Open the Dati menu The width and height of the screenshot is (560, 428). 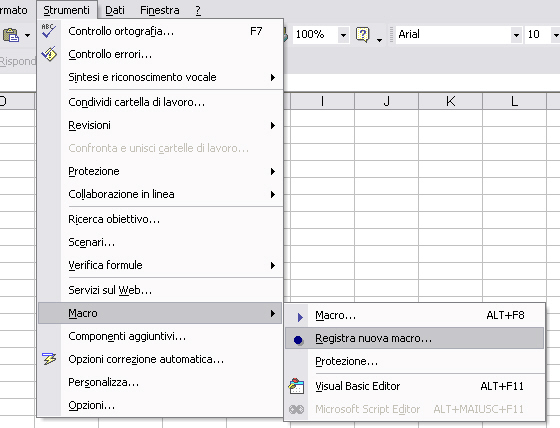115,10
